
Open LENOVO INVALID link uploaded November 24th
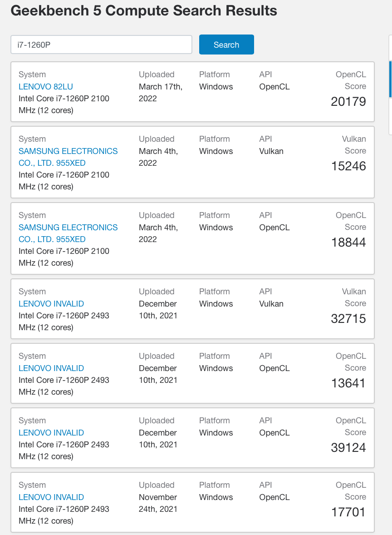51,497
